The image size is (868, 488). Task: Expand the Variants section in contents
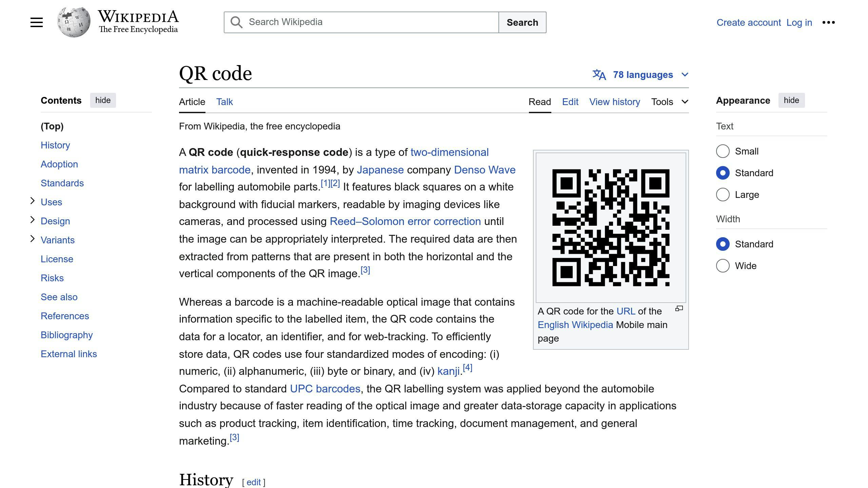point(33,239)
